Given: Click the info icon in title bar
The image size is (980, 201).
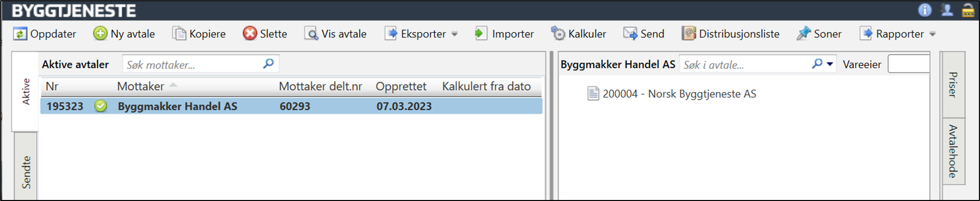Looking at the screenshot, I should (925, 10).
